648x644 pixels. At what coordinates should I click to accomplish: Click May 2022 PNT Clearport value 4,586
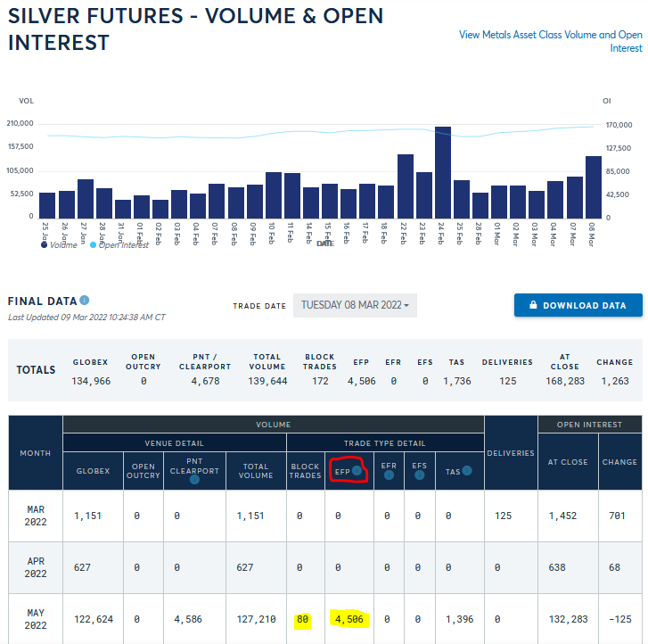pyautogui.click(x=188, y=619)
